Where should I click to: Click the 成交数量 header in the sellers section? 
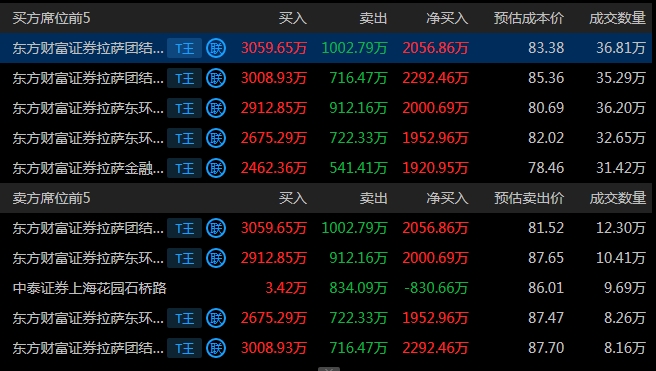(x=618, y=198)
